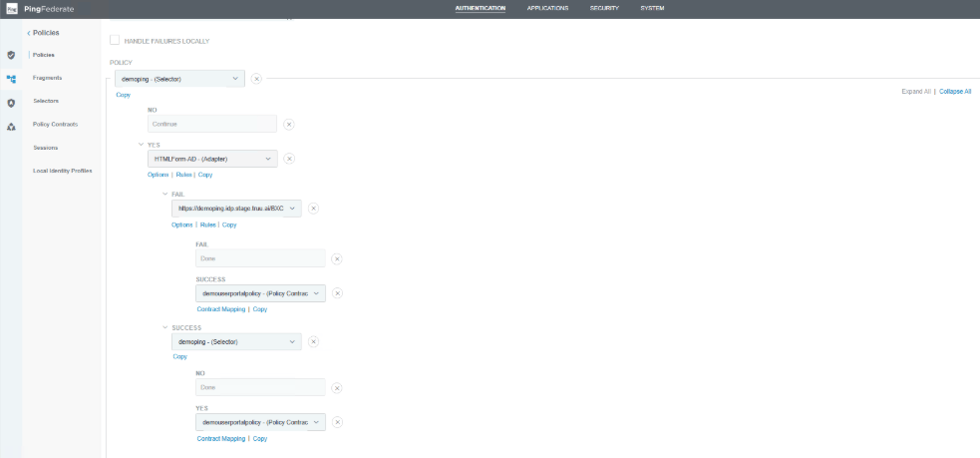Select Policies in the sidebar menu
This screenshot has height=458, width=980.
click(x=44, y=55)
